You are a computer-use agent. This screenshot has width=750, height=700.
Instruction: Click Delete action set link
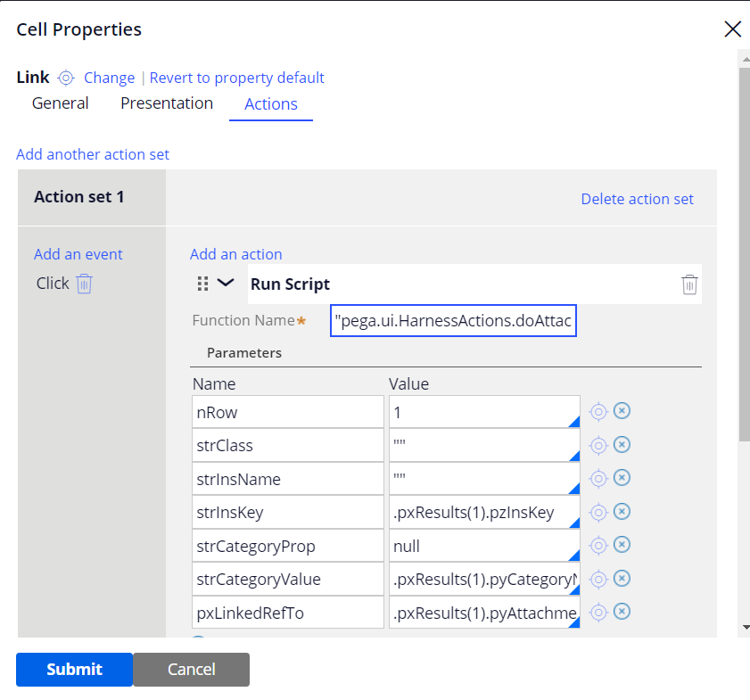coord(637,199)
